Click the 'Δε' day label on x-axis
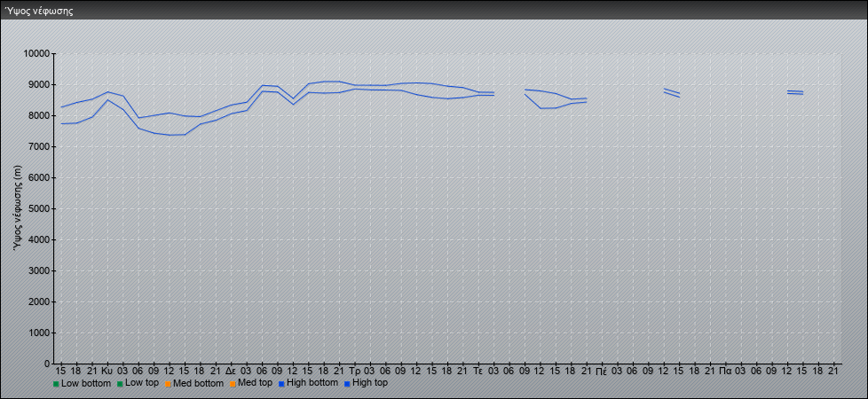Image resolution: width=868 pixels, height=399 pixels. (232, 371)
